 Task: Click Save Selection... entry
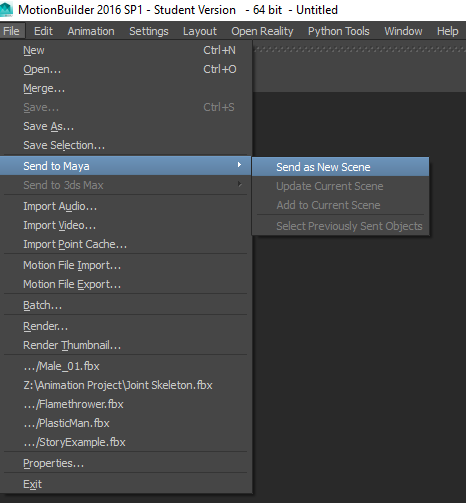click(125, 145)
